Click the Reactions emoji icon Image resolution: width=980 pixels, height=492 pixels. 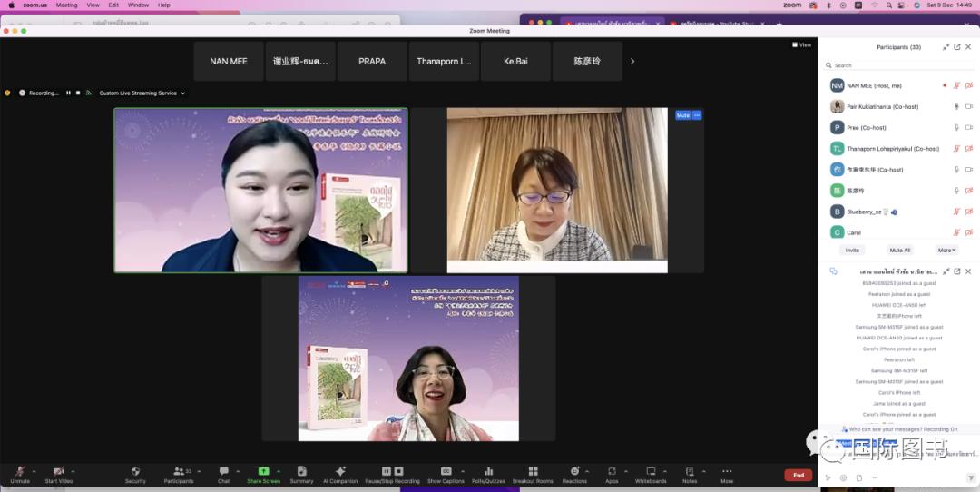574,471
